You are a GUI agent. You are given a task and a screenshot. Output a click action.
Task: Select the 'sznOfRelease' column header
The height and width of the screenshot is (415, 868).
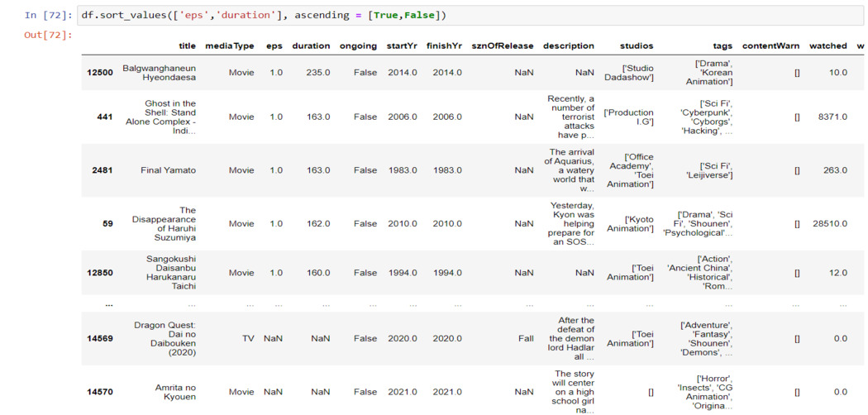502,46
